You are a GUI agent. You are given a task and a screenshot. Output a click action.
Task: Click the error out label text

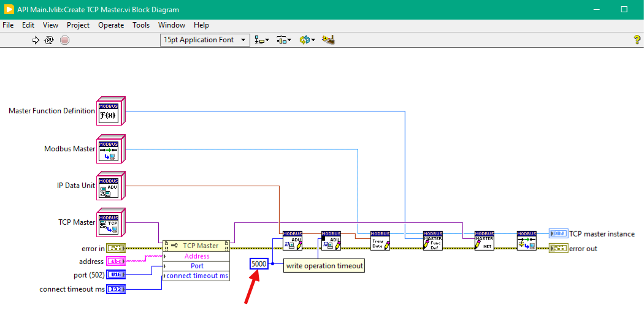pos(583,249)
